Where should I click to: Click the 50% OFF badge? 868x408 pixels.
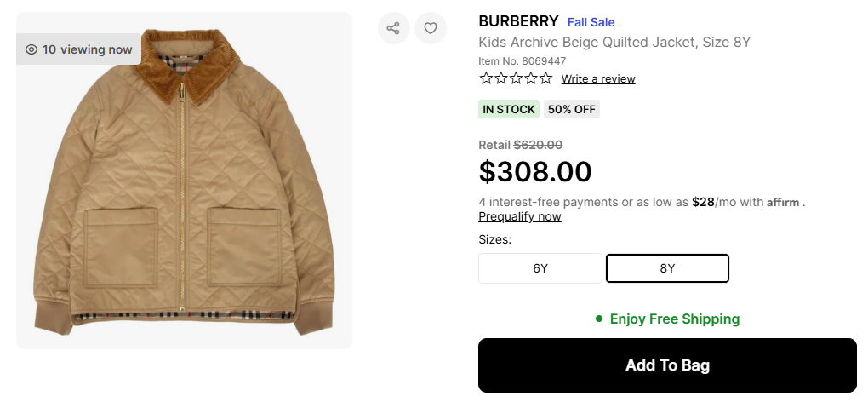point(572,109)
